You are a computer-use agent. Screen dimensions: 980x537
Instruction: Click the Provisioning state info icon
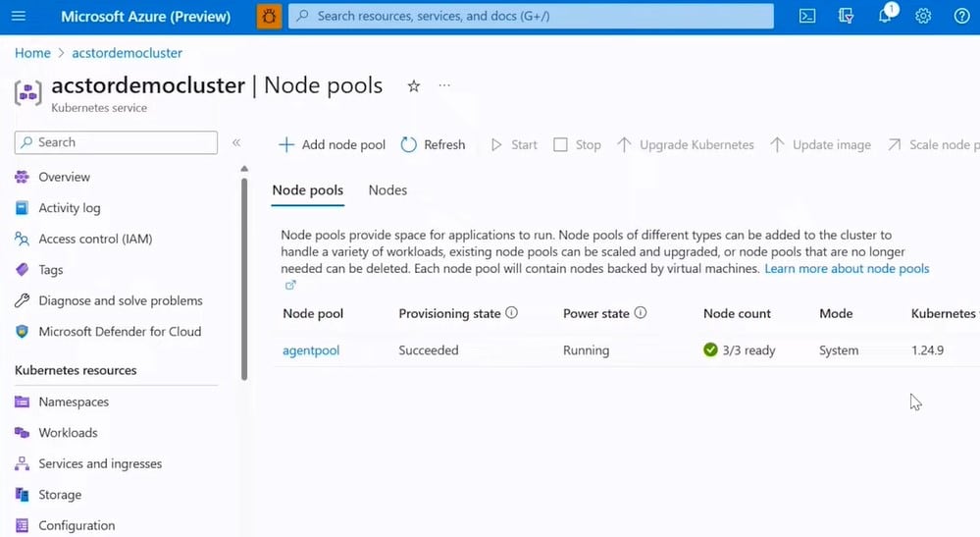(x=511, y=312)
